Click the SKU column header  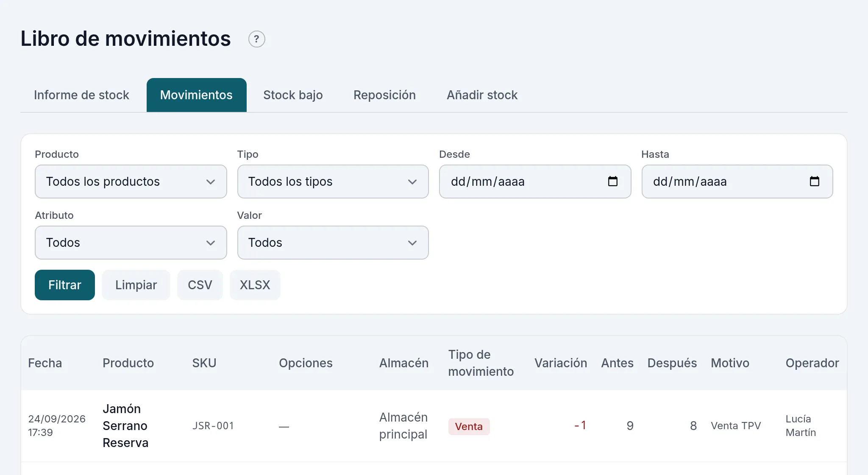tap(204, 363)
